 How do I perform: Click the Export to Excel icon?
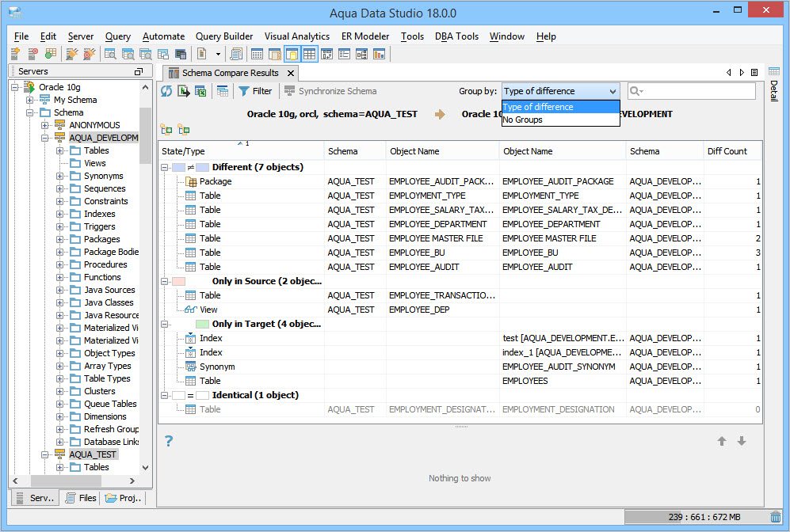click(200, 91)
